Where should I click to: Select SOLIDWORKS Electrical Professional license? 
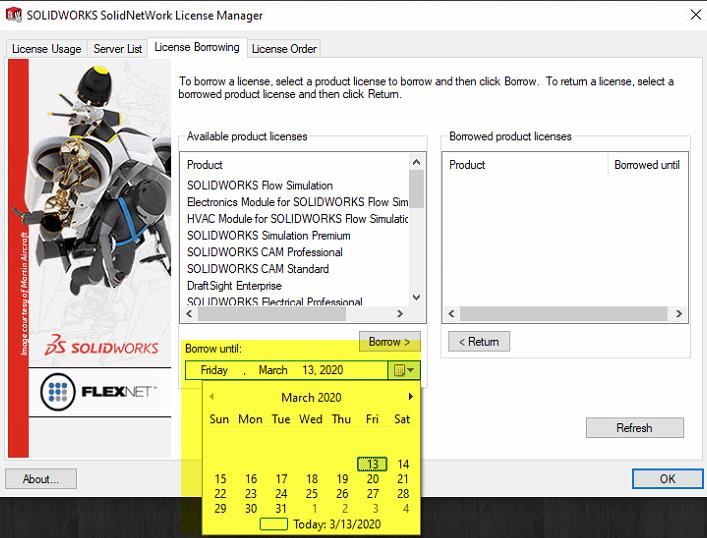pyautogui.click(x=275, y=301)
